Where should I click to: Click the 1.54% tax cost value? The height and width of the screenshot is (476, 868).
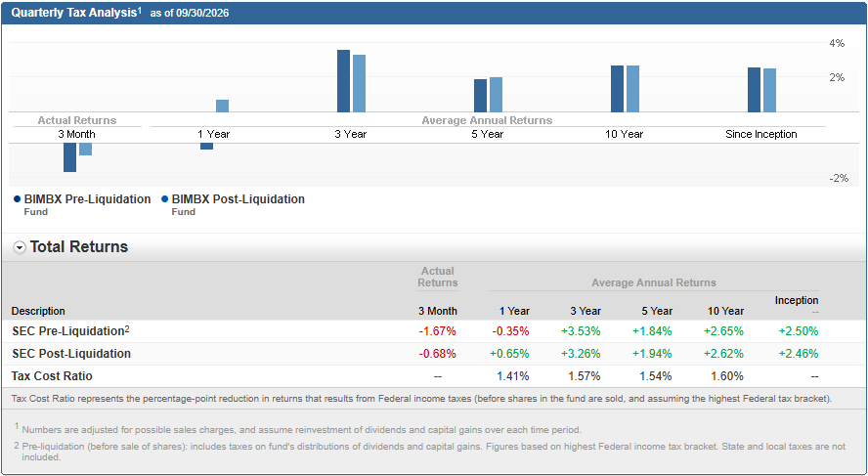point(656,376)
